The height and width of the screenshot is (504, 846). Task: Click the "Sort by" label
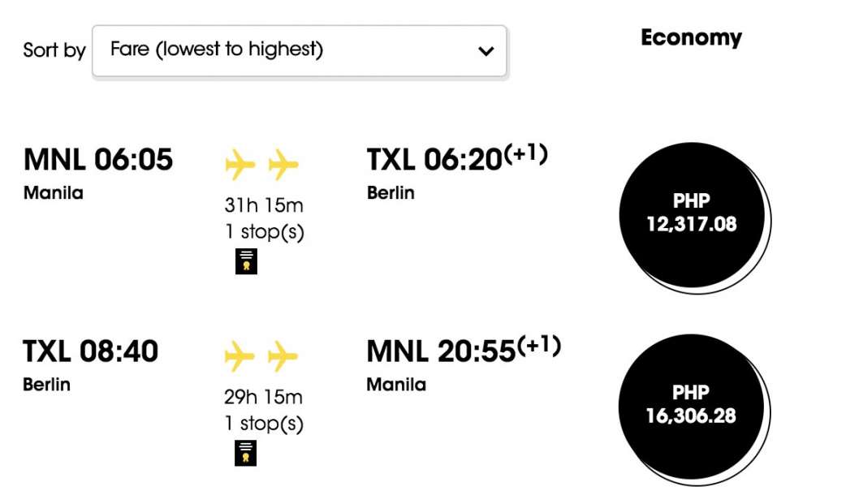pyautogui.click(x=54, y=50)
